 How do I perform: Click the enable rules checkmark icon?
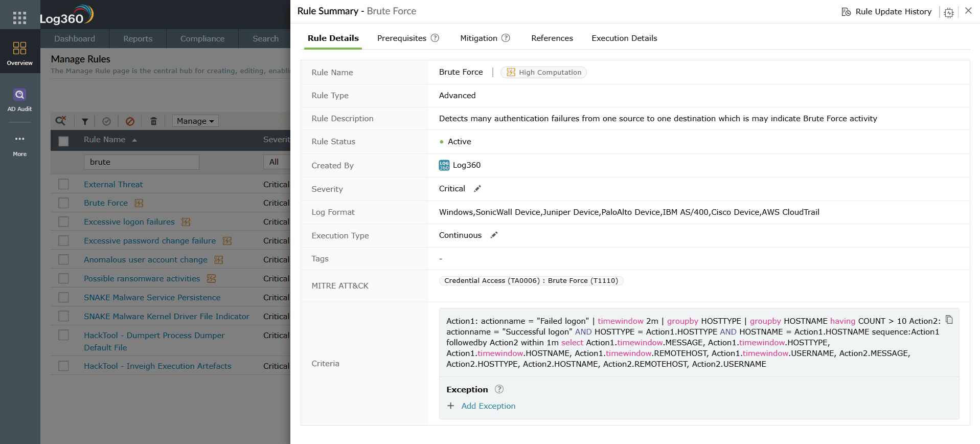click(106, 121)
